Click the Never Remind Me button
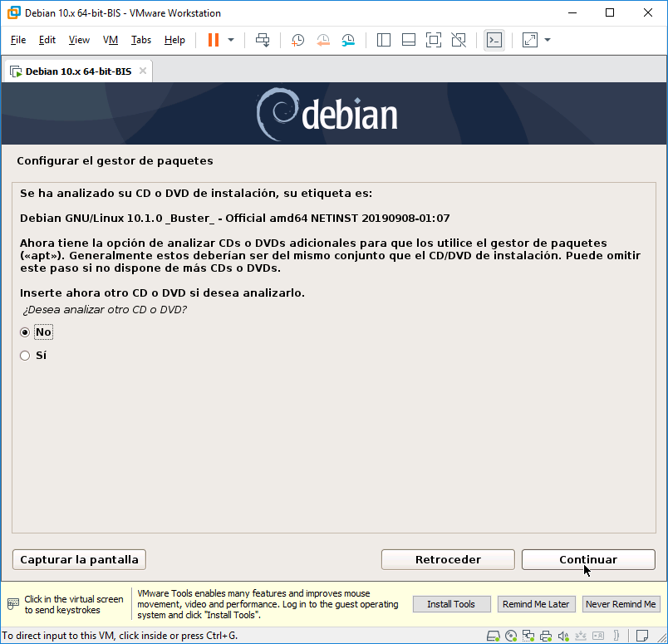 coord(621,604)
